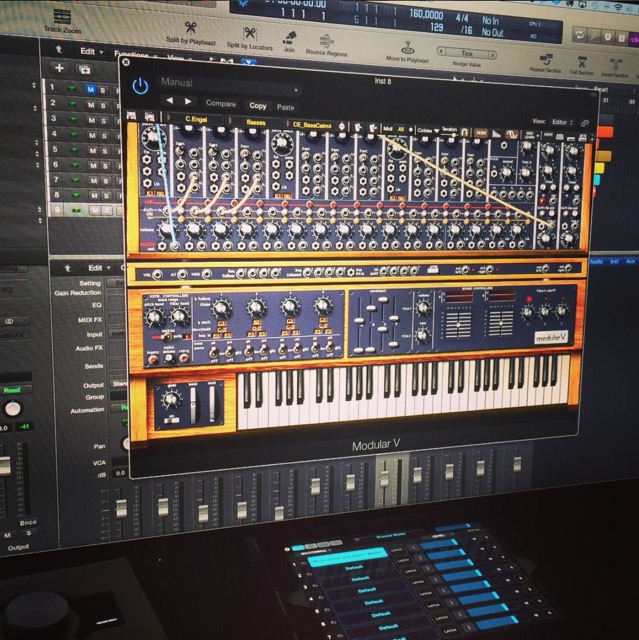Select track 9 header row
This screenshot has width=639, height=640.
point(84,210)
